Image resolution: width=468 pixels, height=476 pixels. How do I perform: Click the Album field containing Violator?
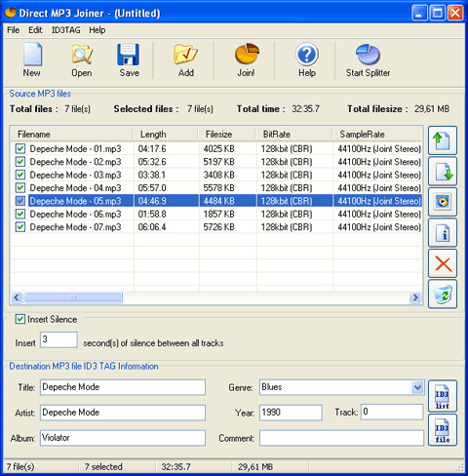tap(123, 438)
